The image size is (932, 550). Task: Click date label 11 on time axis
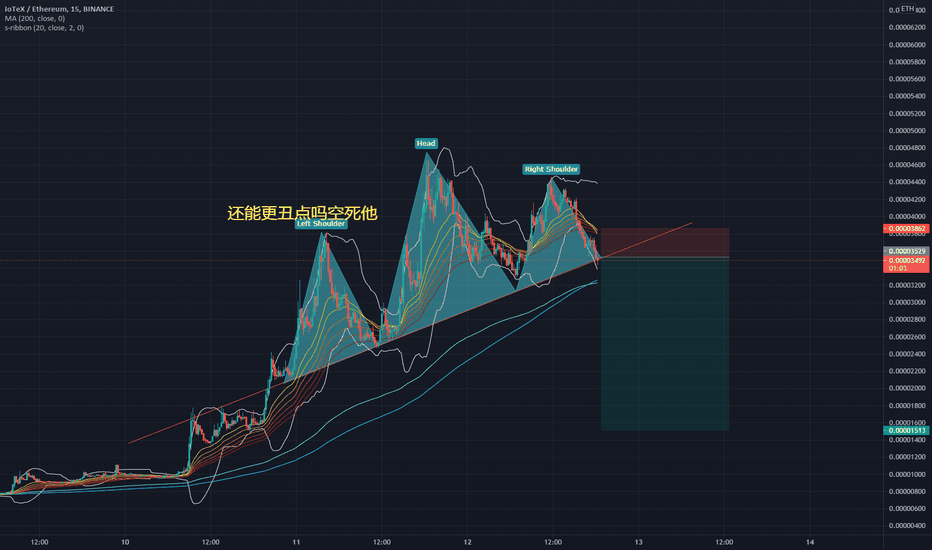pyautogui.click(x=296, y=542)
